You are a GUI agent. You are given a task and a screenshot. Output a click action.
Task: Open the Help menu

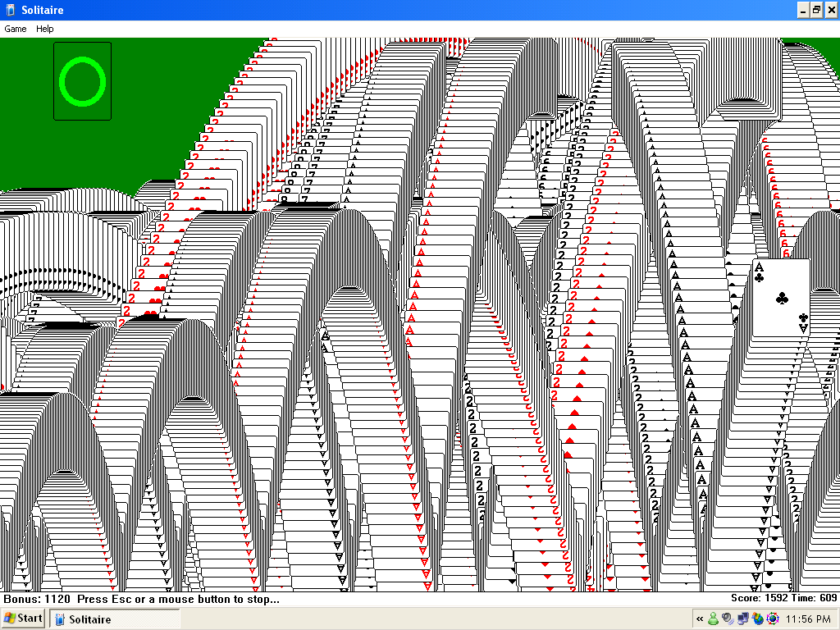tap(44, 29)
